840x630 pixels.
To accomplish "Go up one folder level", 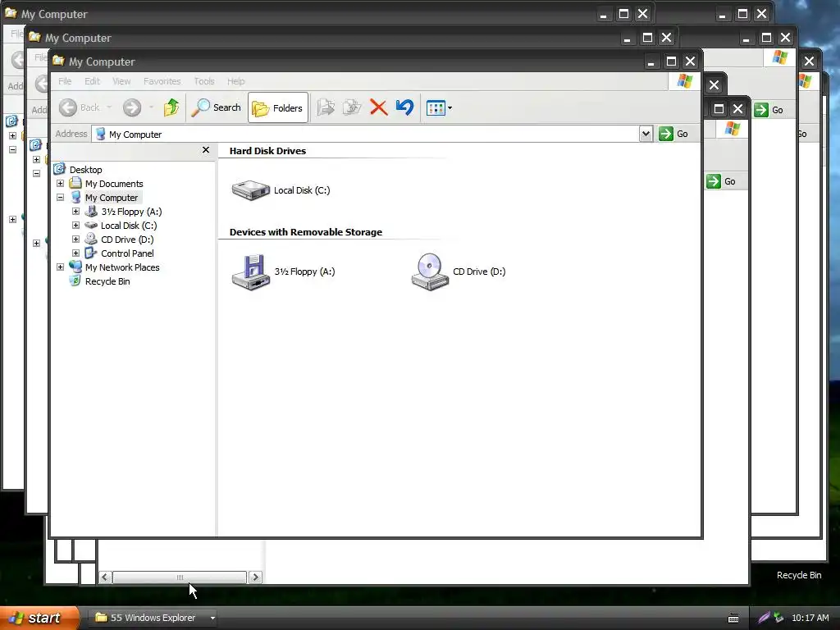I will (x=171, y=107).
